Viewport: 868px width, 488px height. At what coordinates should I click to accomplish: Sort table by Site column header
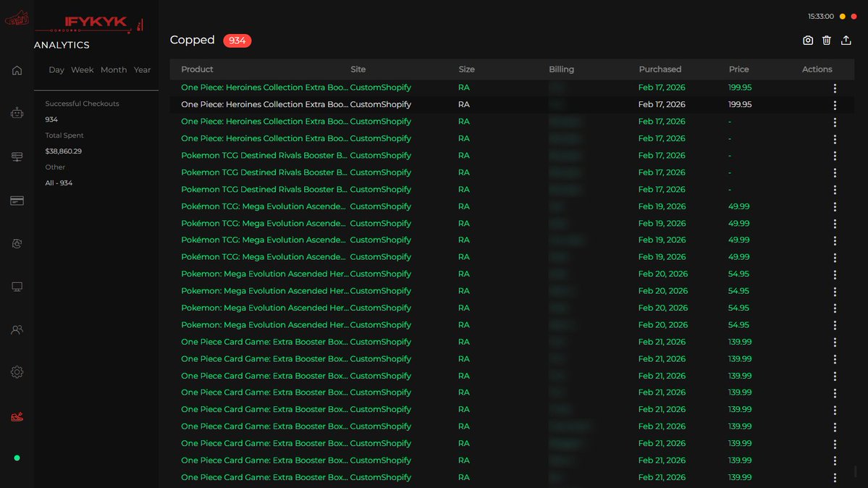[358, 70]
